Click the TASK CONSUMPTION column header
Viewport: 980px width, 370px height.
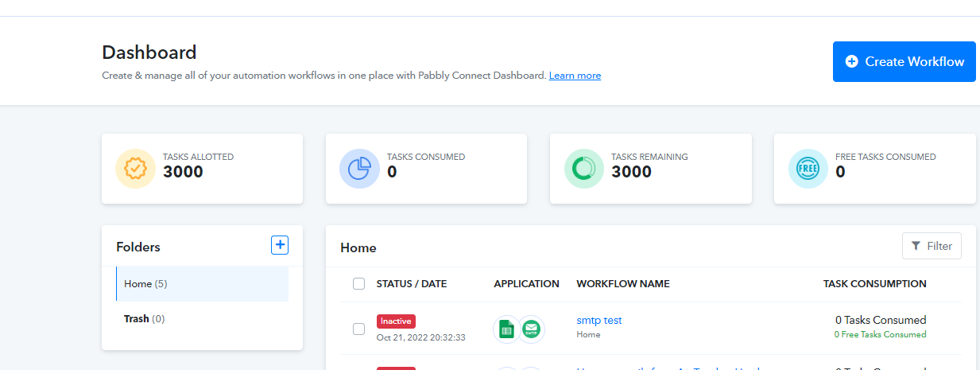[x=874, y=284]
